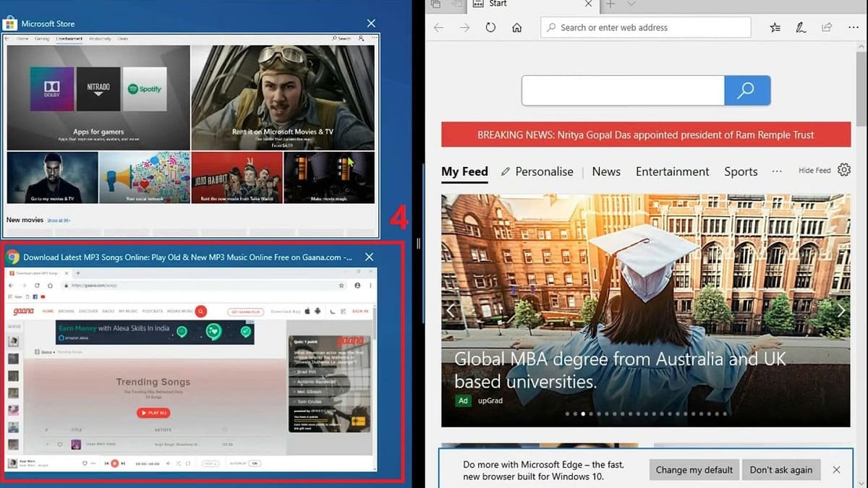Advance carousel with right arrow
The height and width of the screenshot is (488, 868).
(841, 311)
